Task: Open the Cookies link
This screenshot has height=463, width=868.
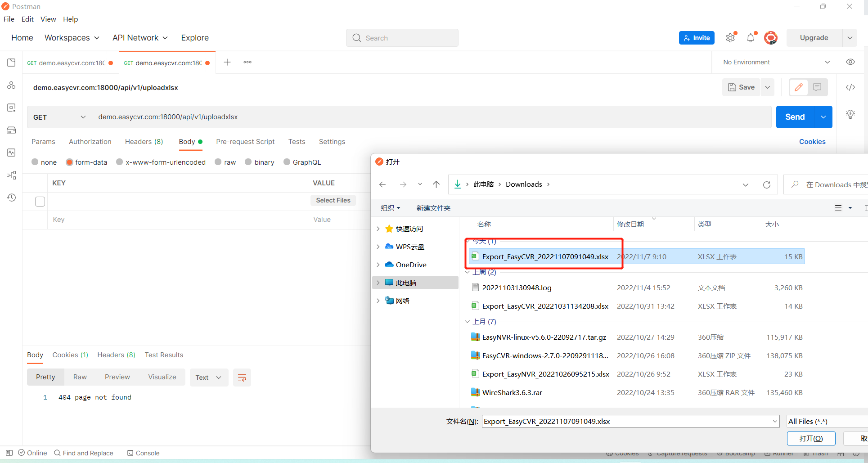Action: pyautogui.click(x=812, y=142)
